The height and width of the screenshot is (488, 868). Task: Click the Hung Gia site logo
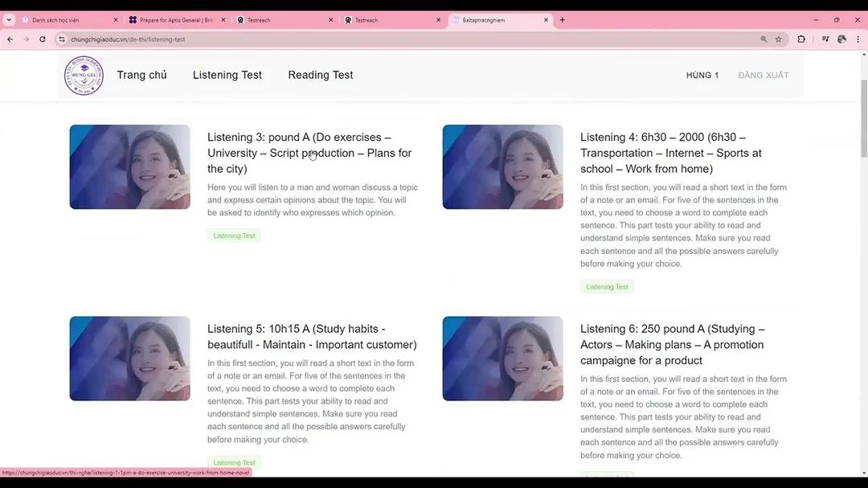pos(84,76)
